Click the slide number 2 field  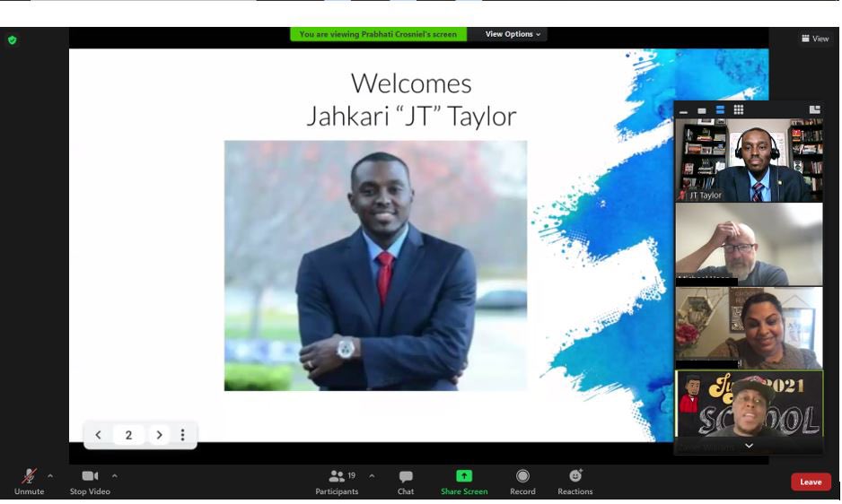pos(128,435)
